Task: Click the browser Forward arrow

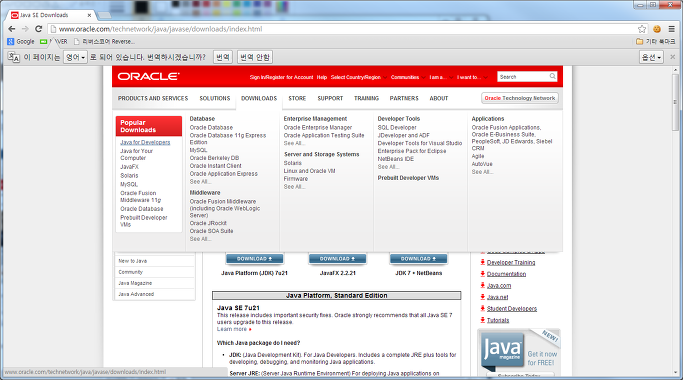Action: pyautogui.click(x=25, y=29)
